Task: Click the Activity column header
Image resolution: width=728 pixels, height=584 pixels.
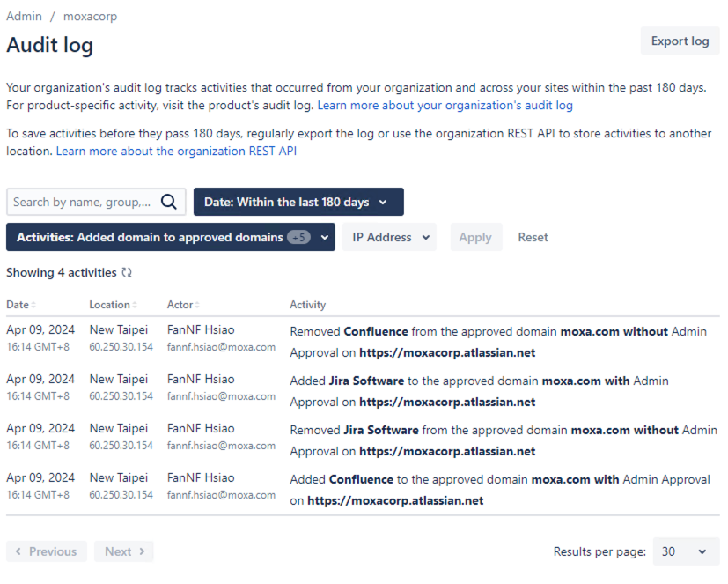Action: (x=308, y=305)
